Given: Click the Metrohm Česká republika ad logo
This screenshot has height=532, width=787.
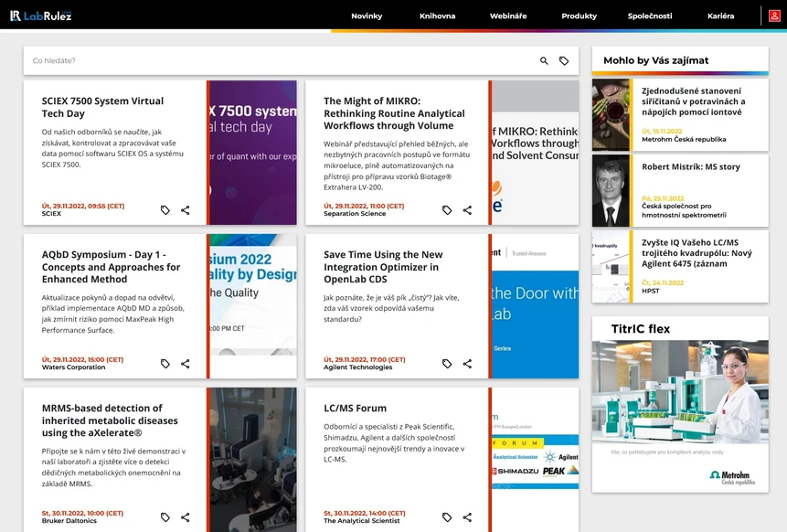Looking at the screenshot, I should 732,477.
